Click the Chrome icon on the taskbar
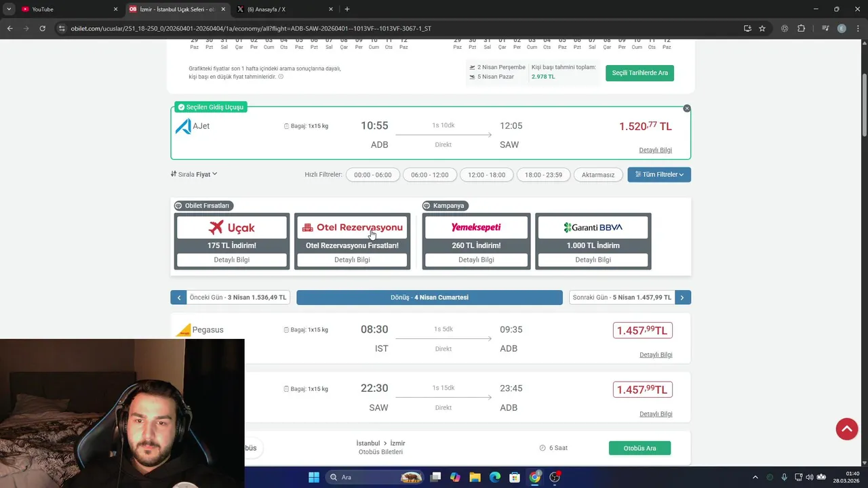Image resolution: width=868 pixels, height=488 pixels. (x=535, y=477)
